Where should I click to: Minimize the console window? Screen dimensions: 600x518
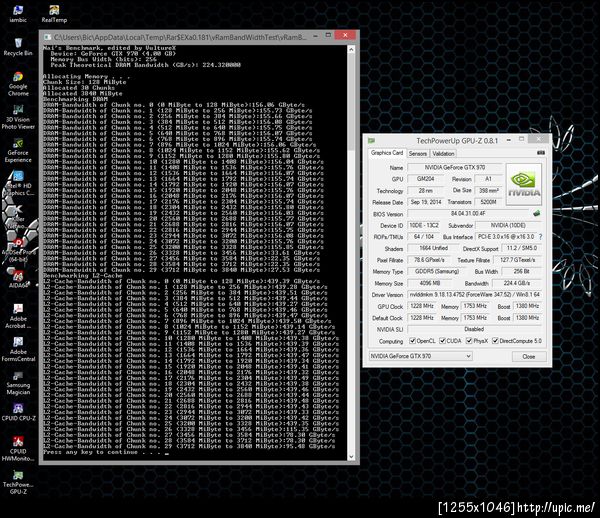coord(315,36)
